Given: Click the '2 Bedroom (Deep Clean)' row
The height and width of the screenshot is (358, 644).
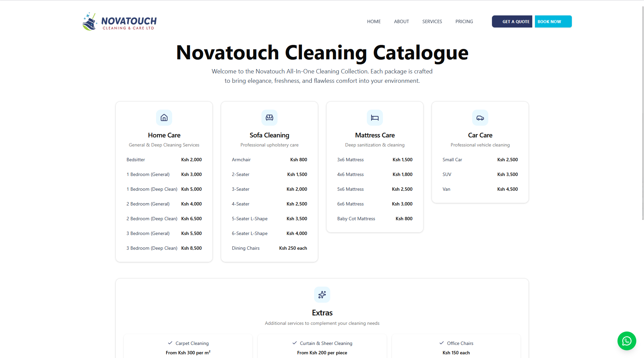Looking at the screenshot, I should 164,219.
